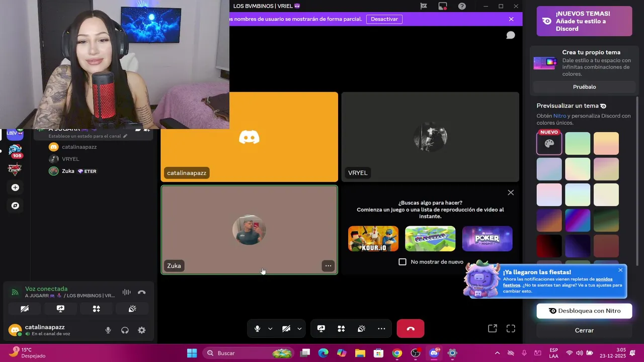Share your screen in bottom call bar
Viewport: 644px width, 362px height.
pyautogui.click(x=321, y=329)
